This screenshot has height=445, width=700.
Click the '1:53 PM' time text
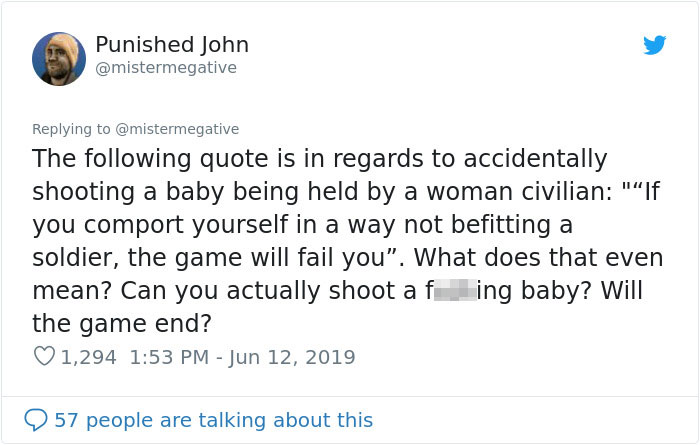pyautogui.click(x=169, y=357)
